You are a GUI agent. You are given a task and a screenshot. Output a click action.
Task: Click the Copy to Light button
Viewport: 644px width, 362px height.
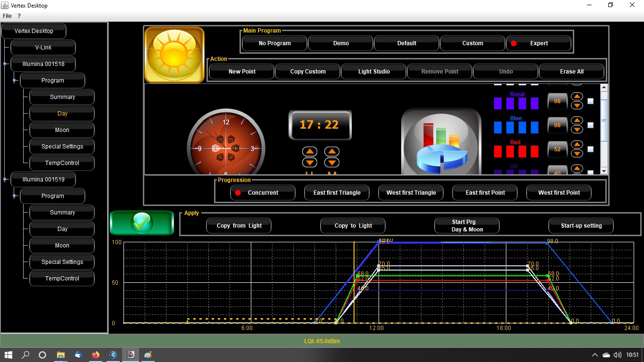tap(353, 226)
